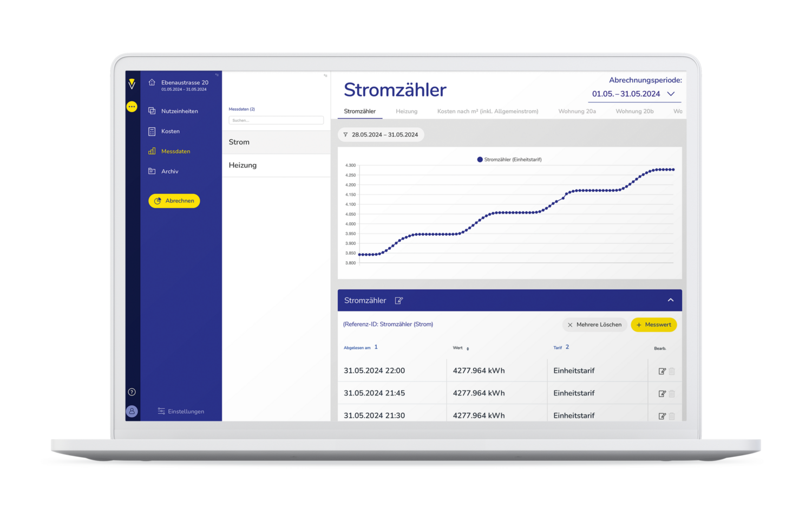Delete the 31.05.2024 21:45 reading
Image resolution: width=812 pixels, height=519 pixels.
tap(672, 394)
